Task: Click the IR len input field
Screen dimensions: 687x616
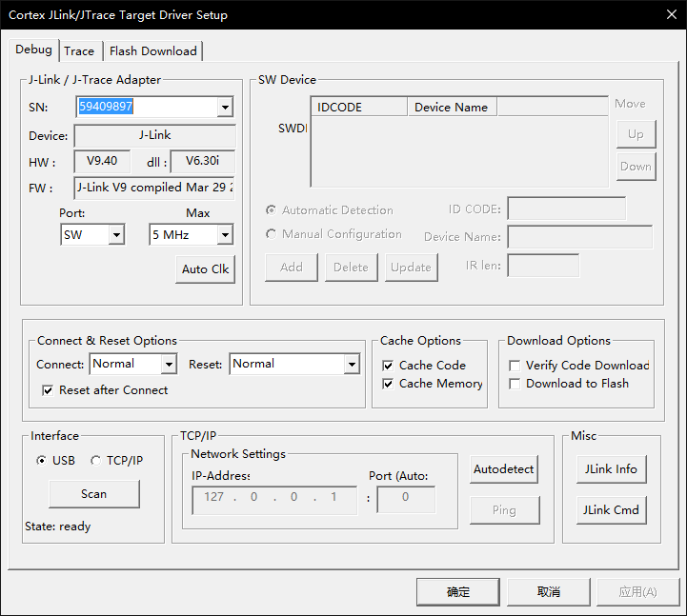Action: 543,266
